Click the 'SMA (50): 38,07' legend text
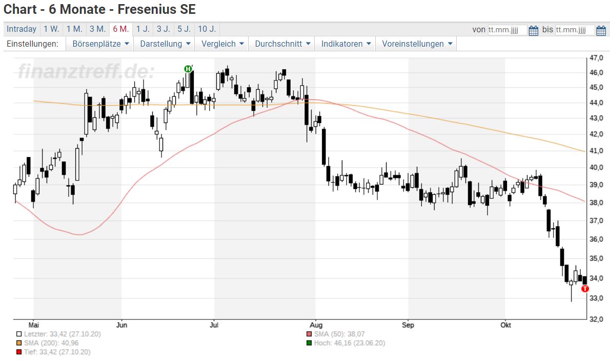The image size is (610, 364). 340,334
